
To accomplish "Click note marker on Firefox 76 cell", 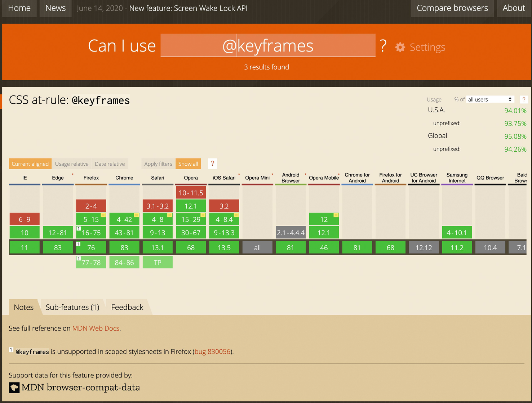I will click(78, 244).
